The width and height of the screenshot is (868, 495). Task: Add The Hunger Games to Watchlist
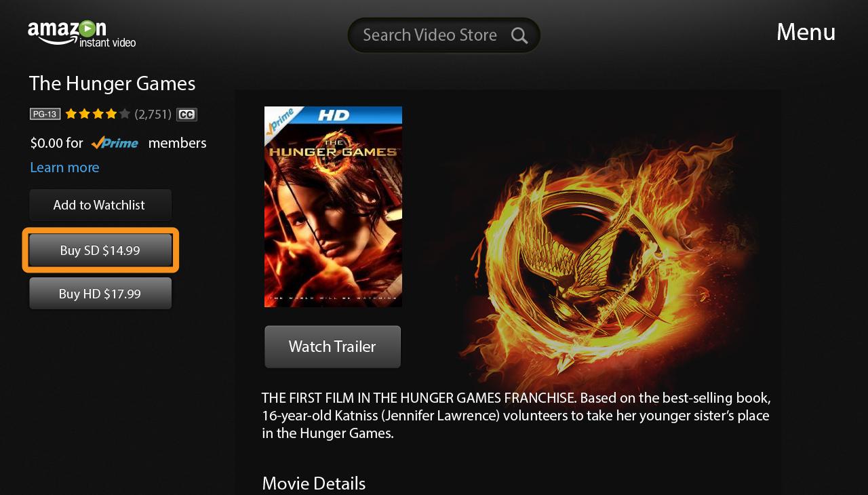pyautogui.click(x=100, y=205)
